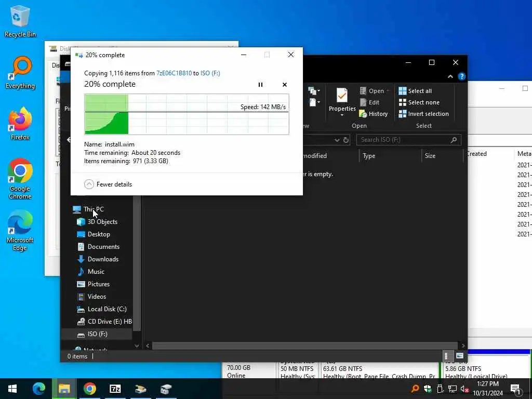Image resolution: width=532 pixels, height=399 pixels.
Task: Click the search magnifier icon
Action: [454, 140]
